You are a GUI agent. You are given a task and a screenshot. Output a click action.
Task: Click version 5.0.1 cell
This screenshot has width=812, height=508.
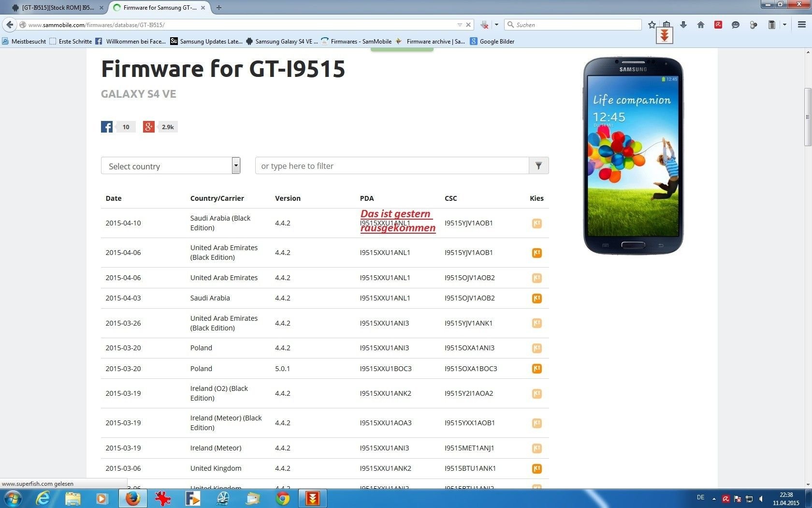pos(283,369)
